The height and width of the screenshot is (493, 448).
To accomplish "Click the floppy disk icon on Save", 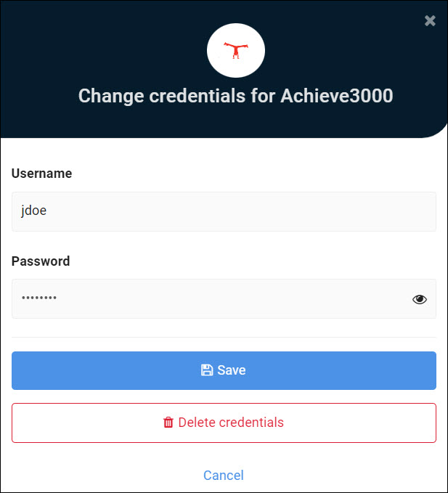I will [x=207, y=370].
